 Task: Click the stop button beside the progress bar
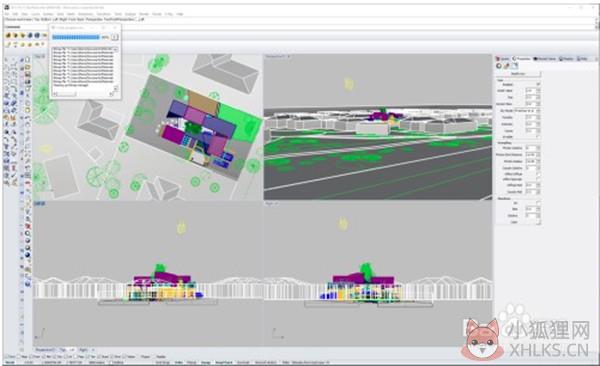pyautogui.click(x=115, y=37)
